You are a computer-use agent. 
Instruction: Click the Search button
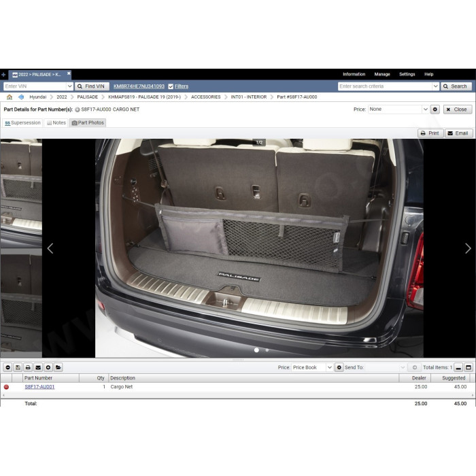tap(456, 86)
